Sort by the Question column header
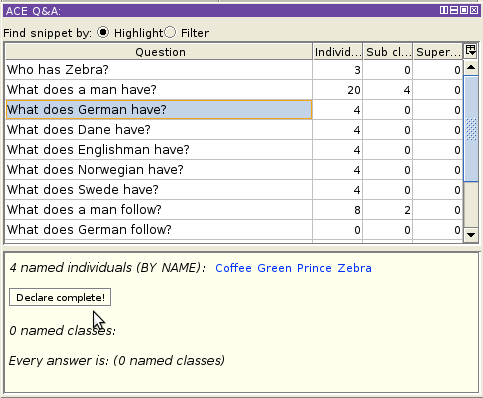The width and height of the screenshot is (483, 398). coord(159,52)
